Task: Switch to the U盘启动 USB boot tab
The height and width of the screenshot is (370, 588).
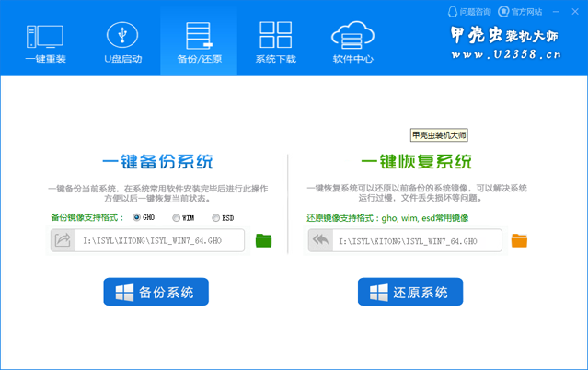Action: (x=122, y=42)
